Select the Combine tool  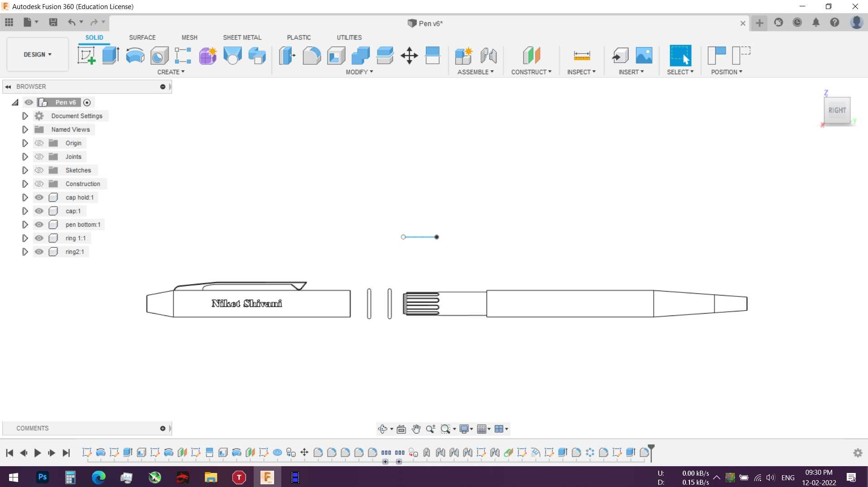[x=361, y=56]
